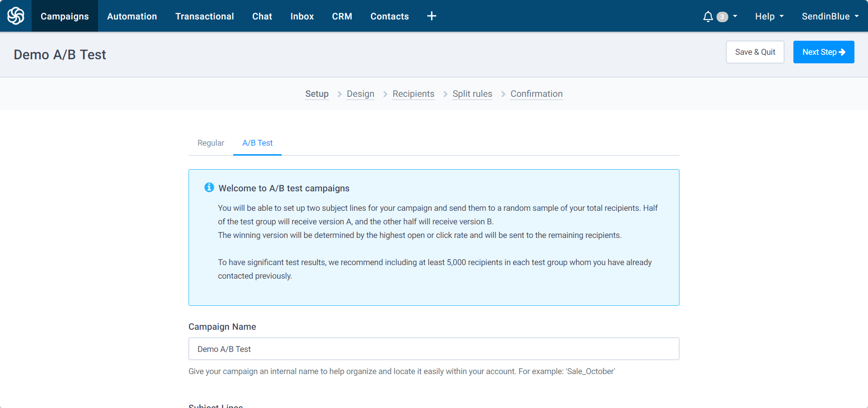Image resolution: width=868 pixels, height=408 pixels.
Task: Open the Automation menu
Action: click(x=132, y=16)
